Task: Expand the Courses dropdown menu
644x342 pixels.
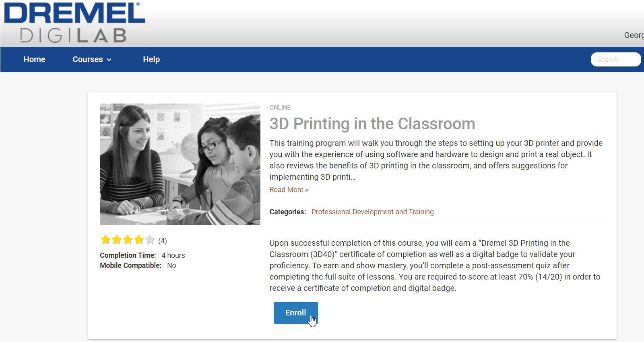Action: [x=92, y=59]
